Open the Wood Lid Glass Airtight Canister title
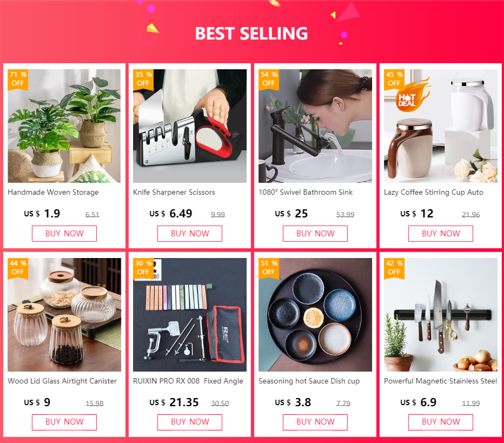The image size is (504, 443). point(62,381)
